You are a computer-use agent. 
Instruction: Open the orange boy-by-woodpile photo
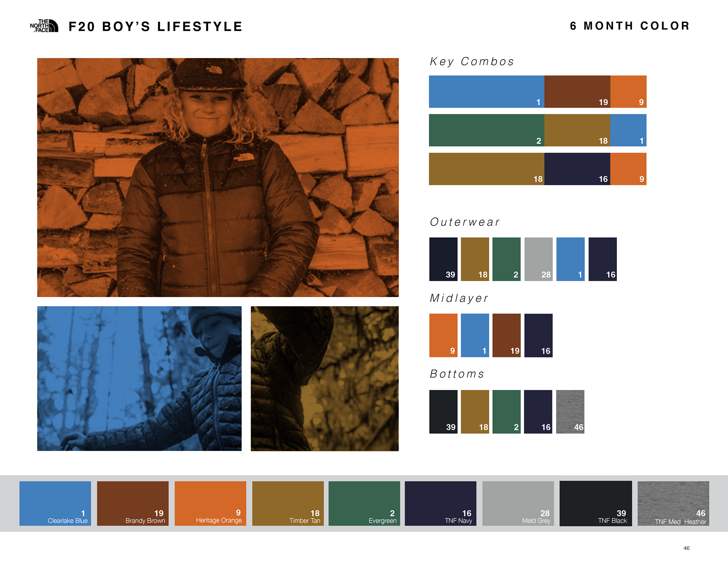point(218,178)
